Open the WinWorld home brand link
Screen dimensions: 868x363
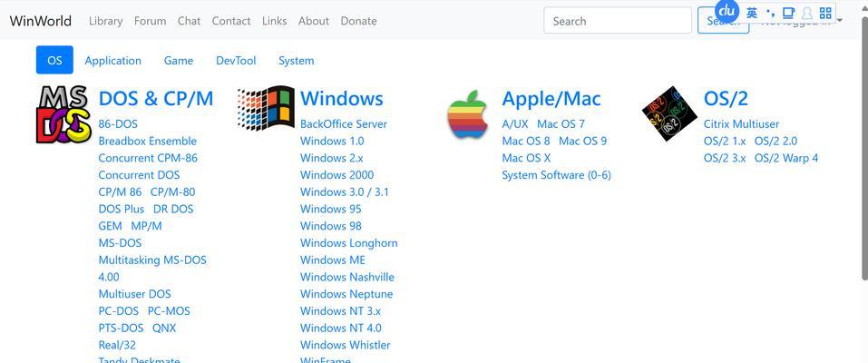click(41, 21)
